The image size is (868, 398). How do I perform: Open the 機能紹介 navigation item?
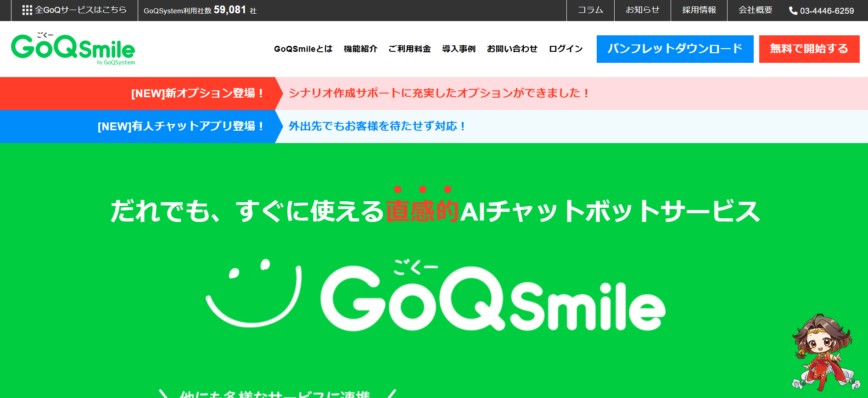(360, 49)
